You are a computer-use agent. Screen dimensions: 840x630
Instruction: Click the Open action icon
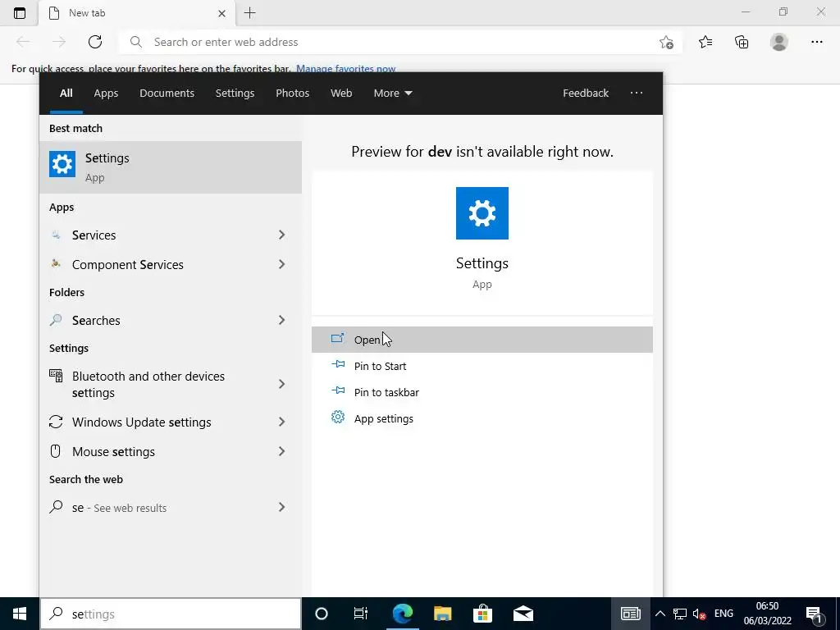click(x=337, y=338)
